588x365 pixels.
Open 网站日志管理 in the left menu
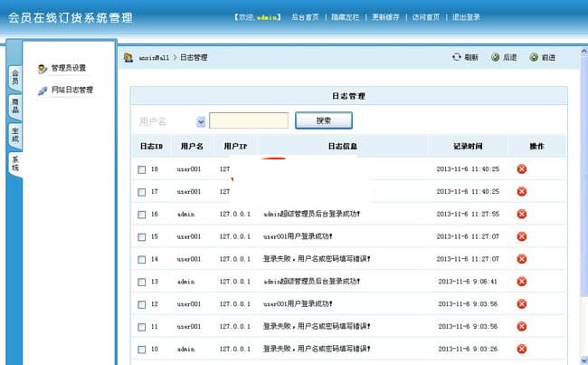72,90
